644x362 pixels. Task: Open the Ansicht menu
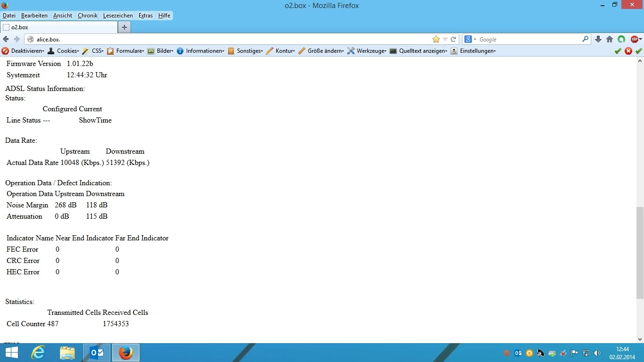pos(63,16)
